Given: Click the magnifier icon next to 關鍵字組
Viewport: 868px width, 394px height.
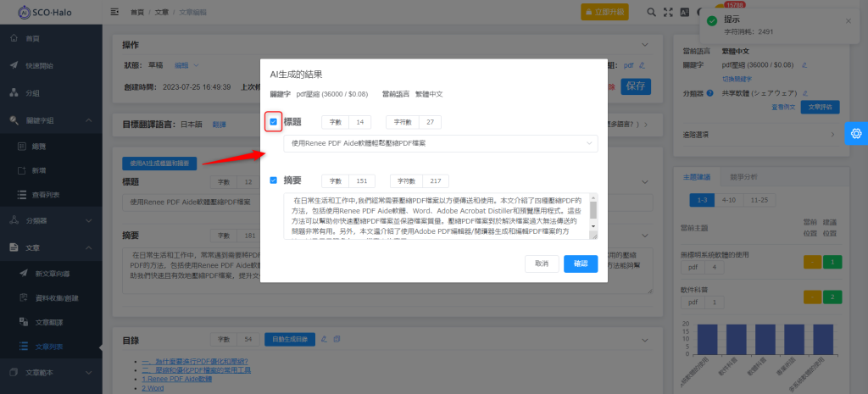Looking at the screenshot, I should pyautogui.click(x=14, y=119).
